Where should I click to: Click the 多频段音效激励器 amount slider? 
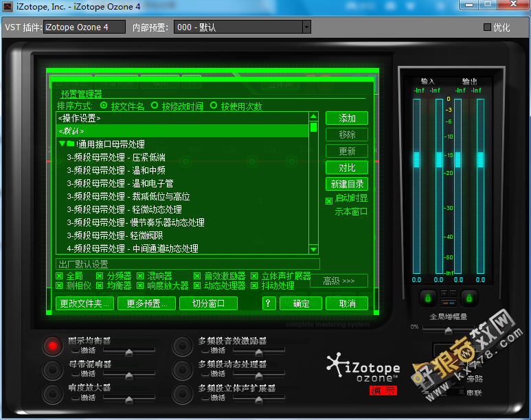point(259,351)
